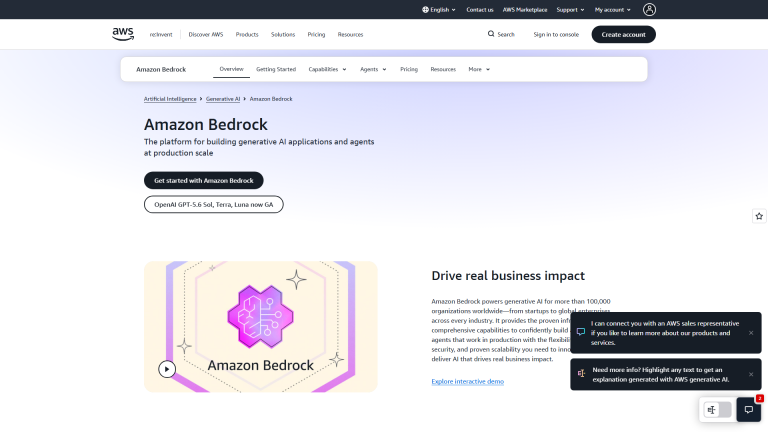Image resolution: width=768 pixels, height=432 pixels.
Task: Click the search magnifier icon
Action: (491, 34)
